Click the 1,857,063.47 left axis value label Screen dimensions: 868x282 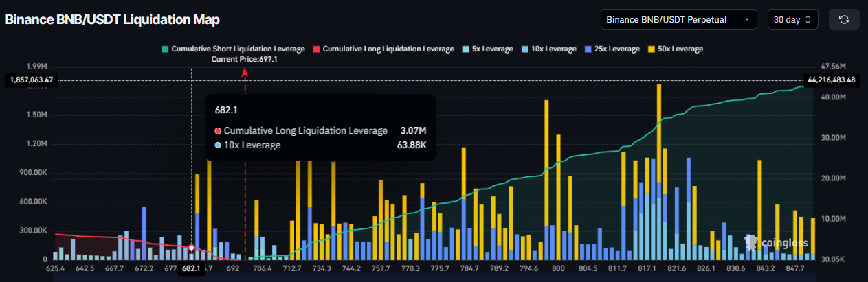[x=32, y=80]
